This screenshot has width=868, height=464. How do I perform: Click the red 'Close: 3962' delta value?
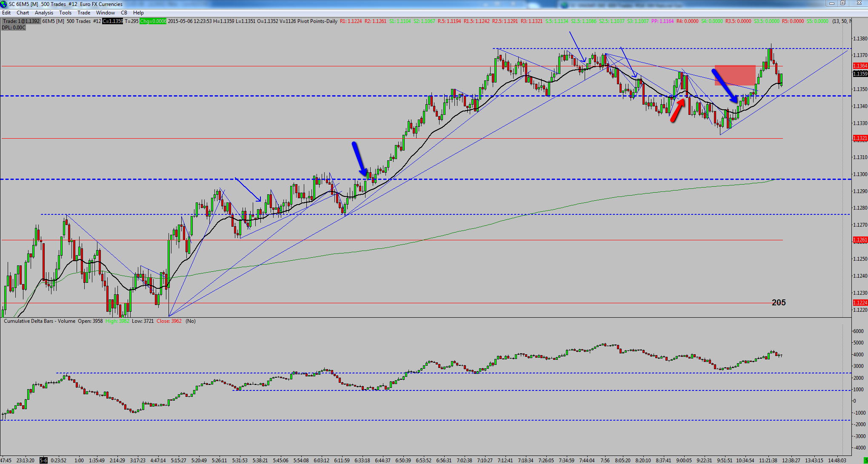pyautogui.click(x=169, y=321)
